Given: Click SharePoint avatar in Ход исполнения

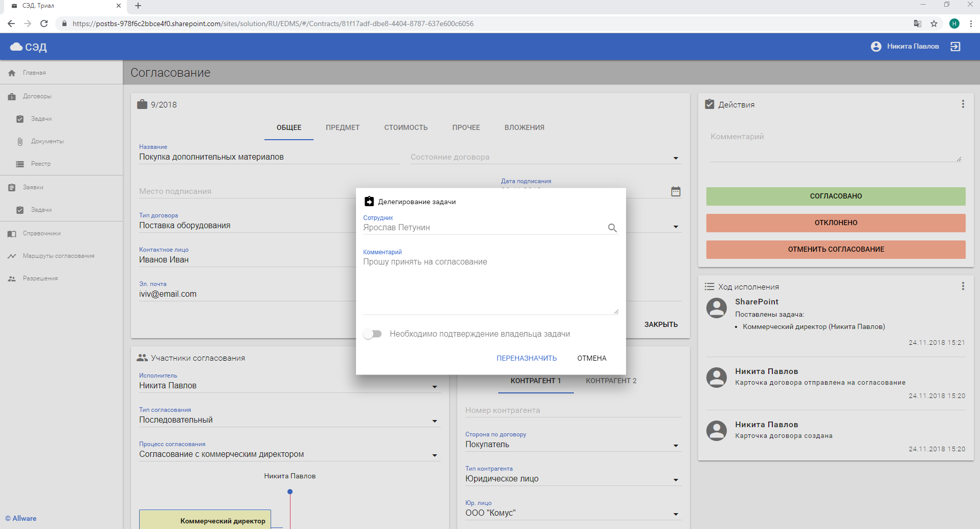Looking at the screenshot, I should tap(716, 308).
